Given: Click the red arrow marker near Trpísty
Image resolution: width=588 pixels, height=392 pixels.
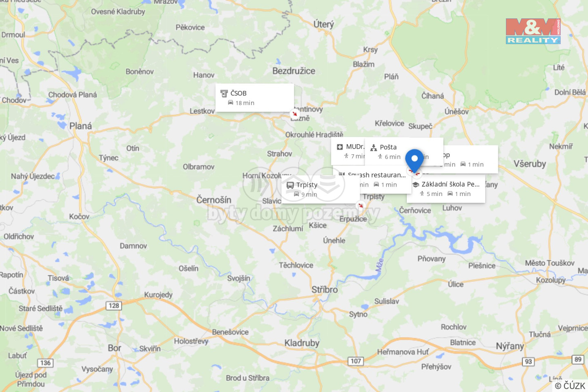Looking at the screenshot, I should click(x=360, y=206).
